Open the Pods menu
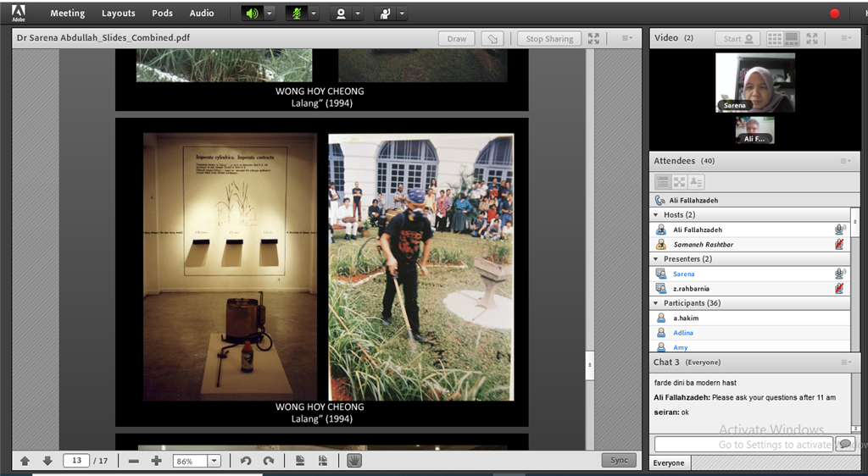The width and height of the screenshot is (868, 476). coord(162,14)
